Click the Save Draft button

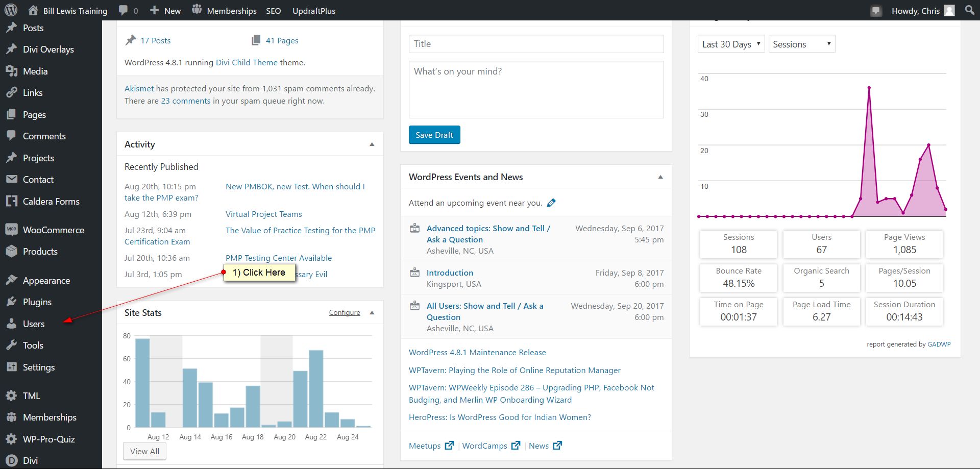click(x=434, y=135)
